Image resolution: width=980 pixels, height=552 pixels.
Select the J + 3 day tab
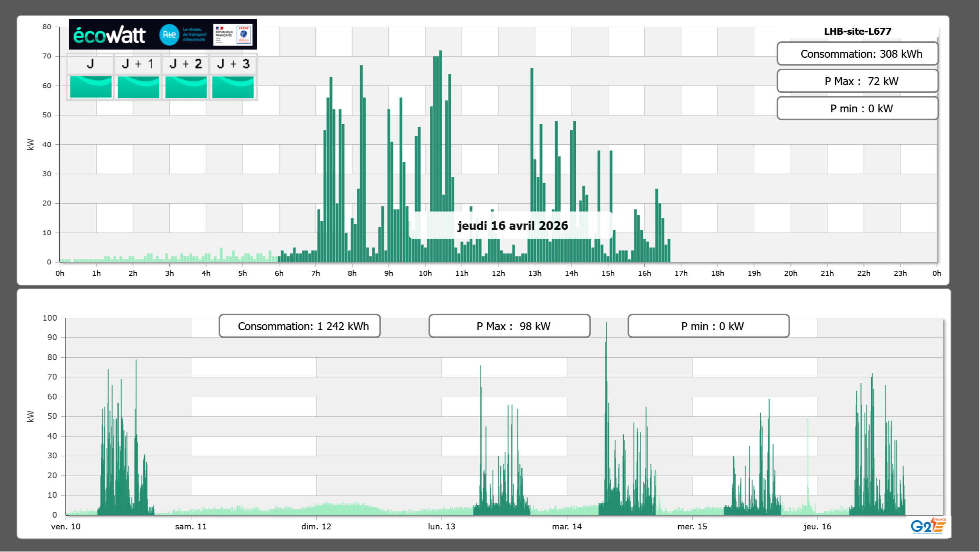pyautogui.click(x=233, y=64)
